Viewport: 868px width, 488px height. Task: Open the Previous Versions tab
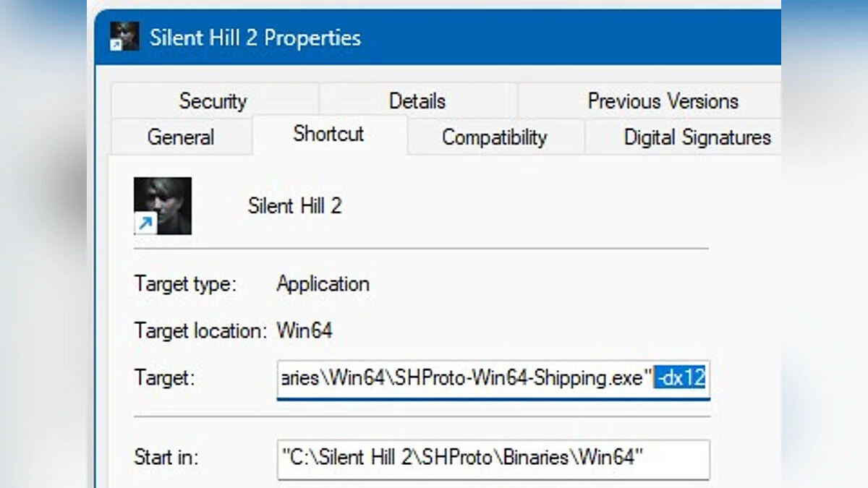(x=663, y=100)
